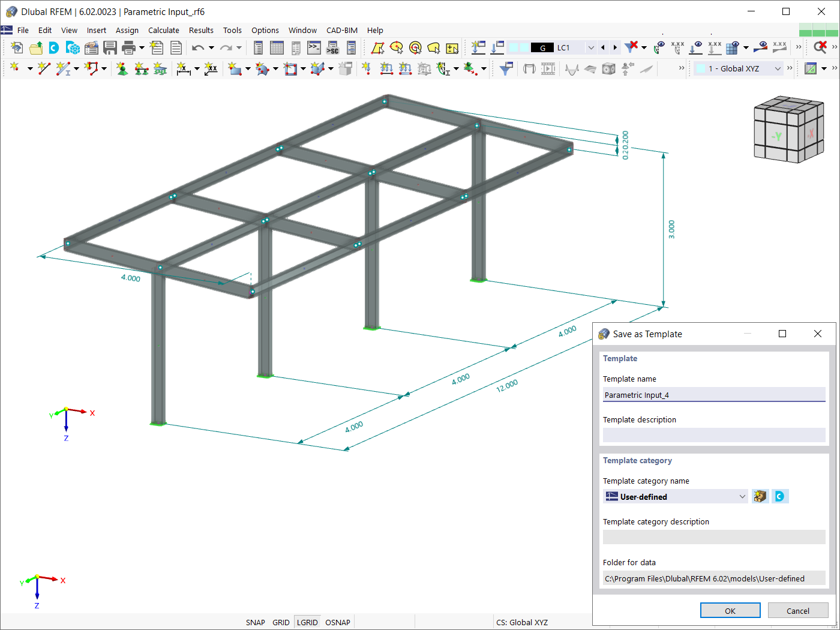Undo the last action
840x630 pixels.
197,47
